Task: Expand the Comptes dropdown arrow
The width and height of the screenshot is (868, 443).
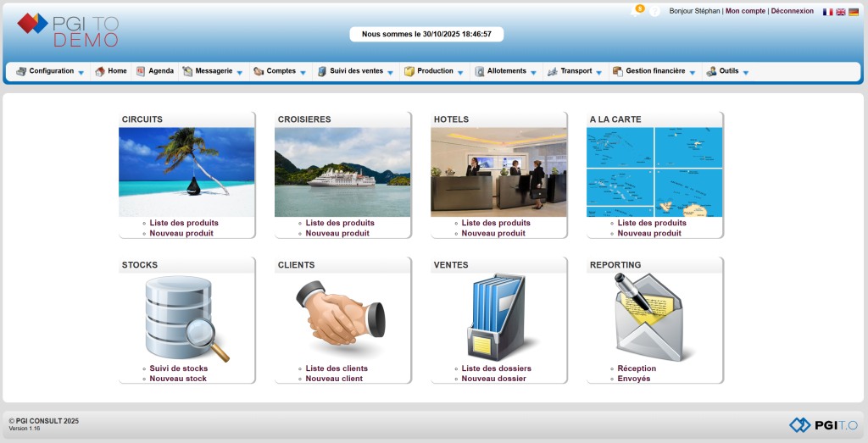Action: pos(303,73)
